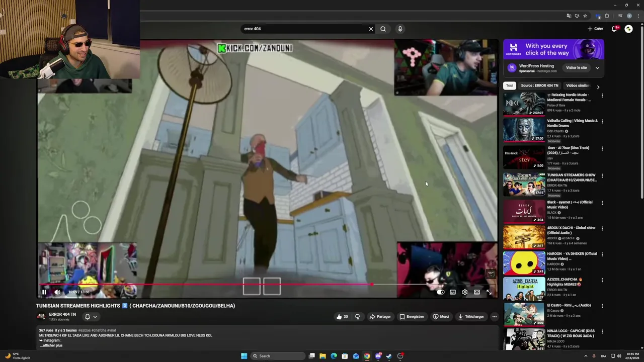Open Chrome translate page icon
The height and width of the screenshot is (362, 644).
point(569,16)
